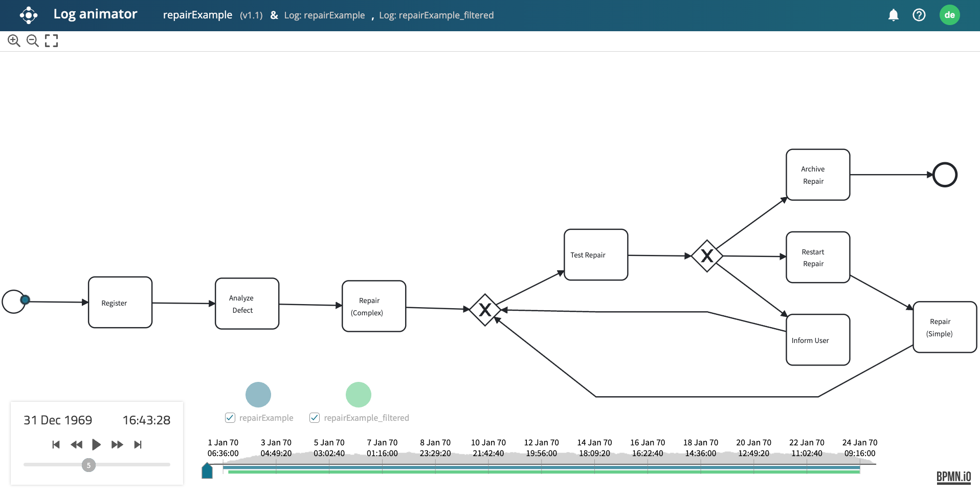This screenshot has width=980, height=494.
Task: Click the rewind button
Action: click(76, 444)
